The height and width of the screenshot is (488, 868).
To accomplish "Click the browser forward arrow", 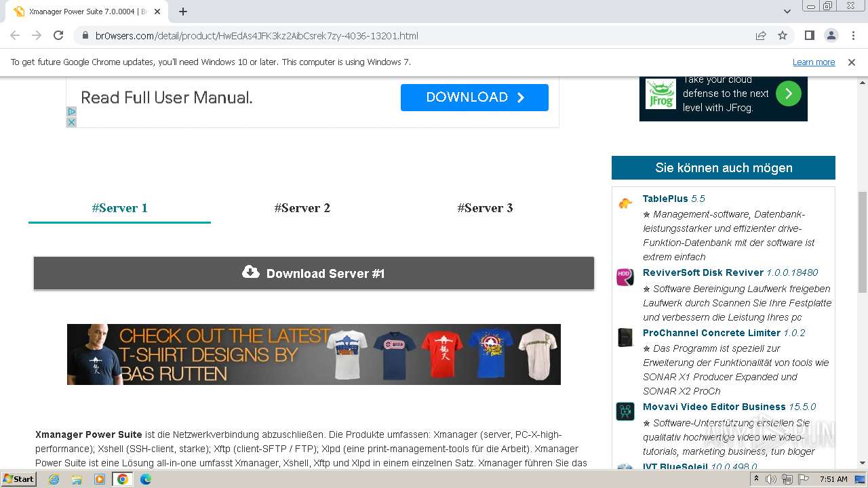I will point(37,35).
